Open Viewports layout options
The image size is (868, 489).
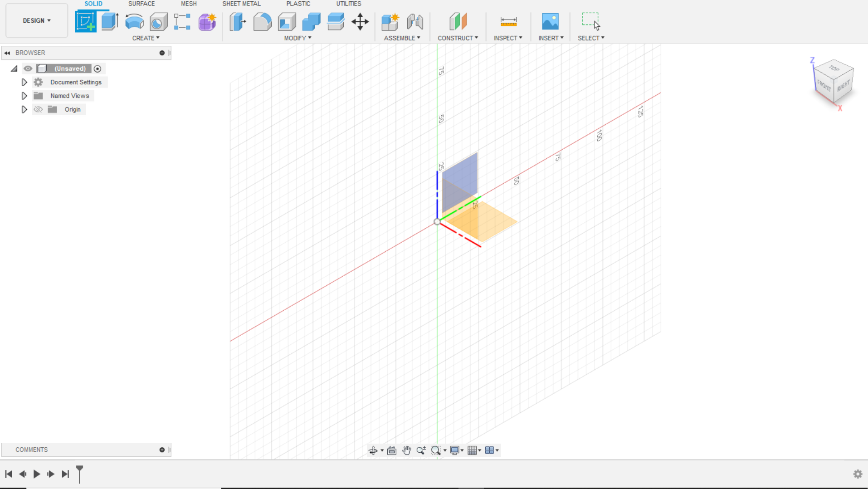click(489, 450)
